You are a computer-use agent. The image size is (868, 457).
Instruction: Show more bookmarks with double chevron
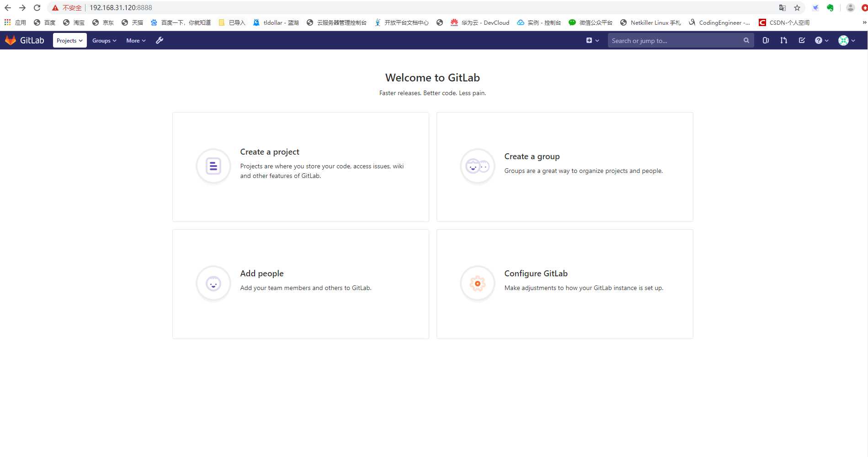(864, 22)
